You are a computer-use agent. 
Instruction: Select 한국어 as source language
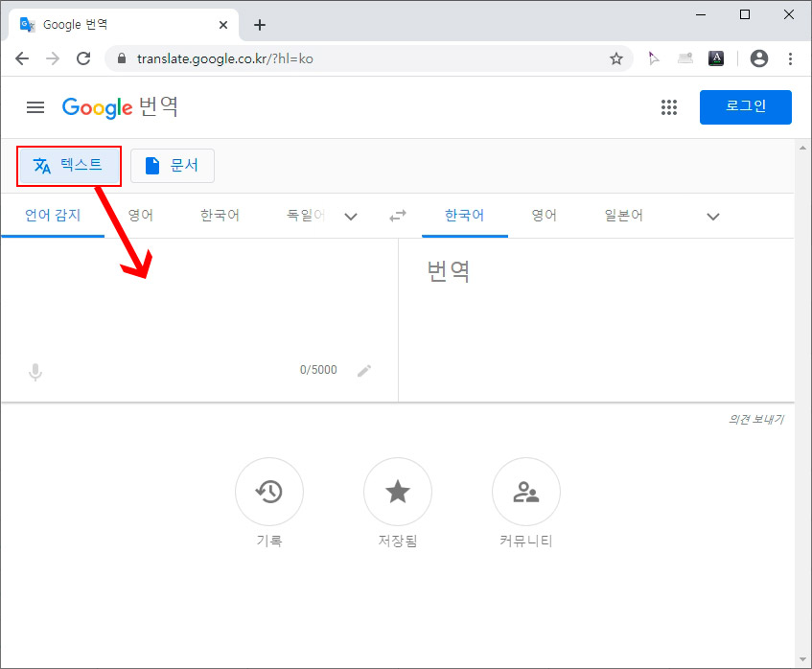pyautogui.click(x=220, y=216)
